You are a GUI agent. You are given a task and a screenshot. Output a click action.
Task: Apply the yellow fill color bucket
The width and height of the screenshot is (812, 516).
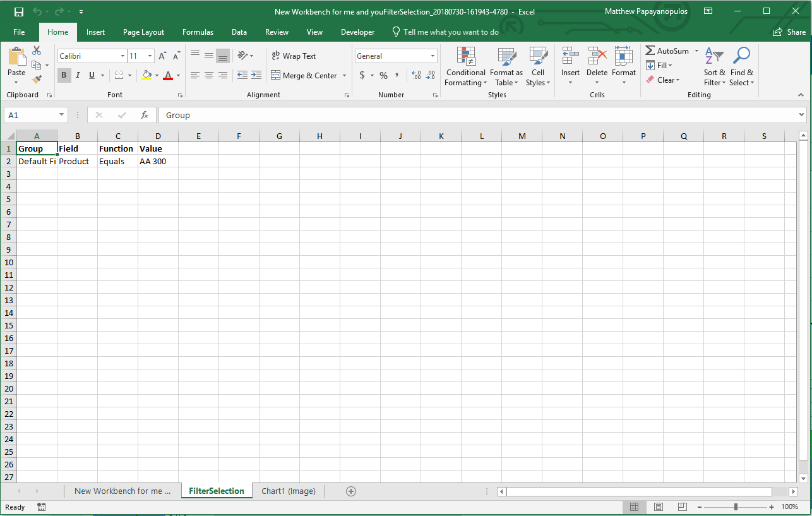(x=146, y=75)
